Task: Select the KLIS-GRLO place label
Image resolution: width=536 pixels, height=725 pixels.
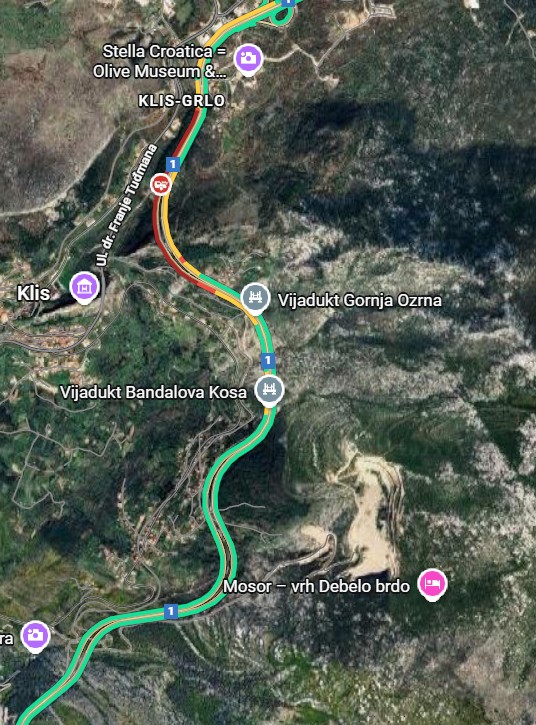Action: (x=182, y=101)
